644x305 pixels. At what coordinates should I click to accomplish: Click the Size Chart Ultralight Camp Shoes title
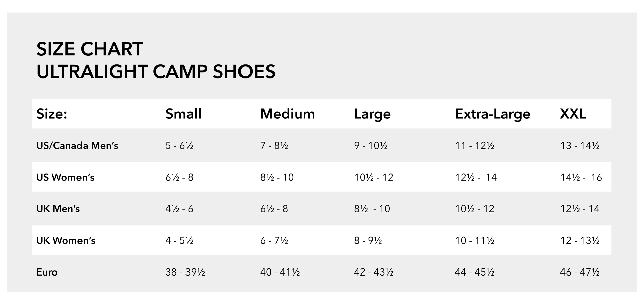tap(156, 60)
